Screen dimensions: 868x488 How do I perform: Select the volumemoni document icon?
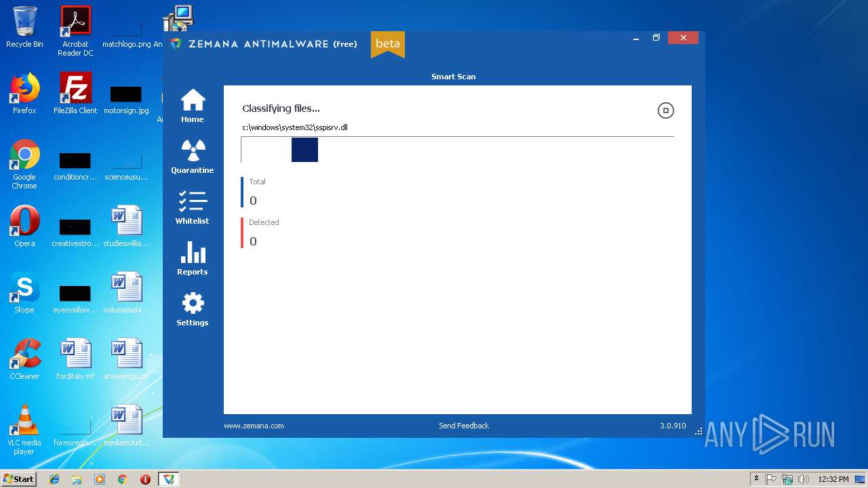[126, 293]
